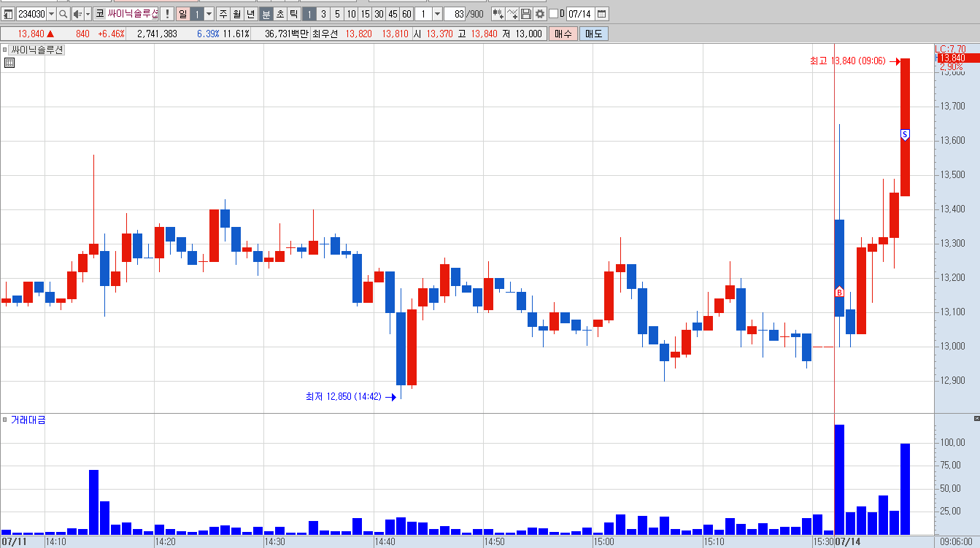Collapse the 싸이닉솔루션 price pane square icon

point(4,50)
